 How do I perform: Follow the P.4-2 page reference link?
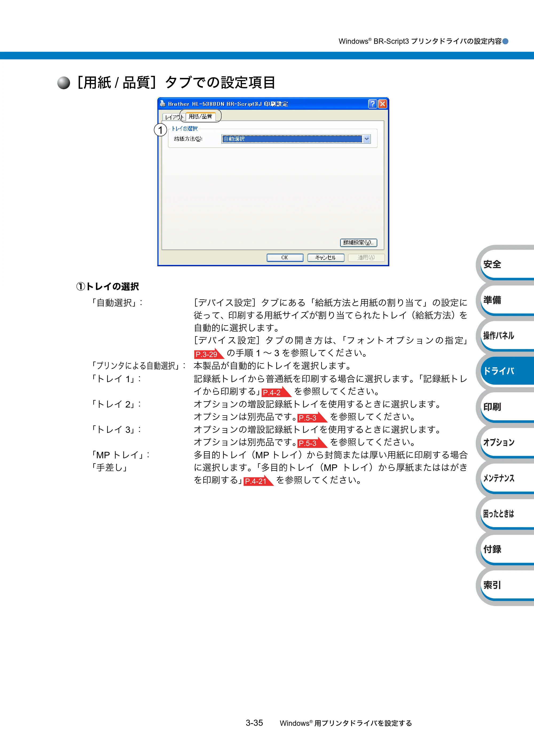click(x=276, y=392)
